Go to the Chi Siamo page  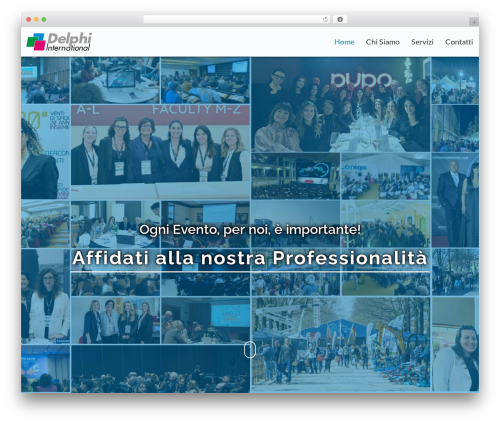[382, 42]
